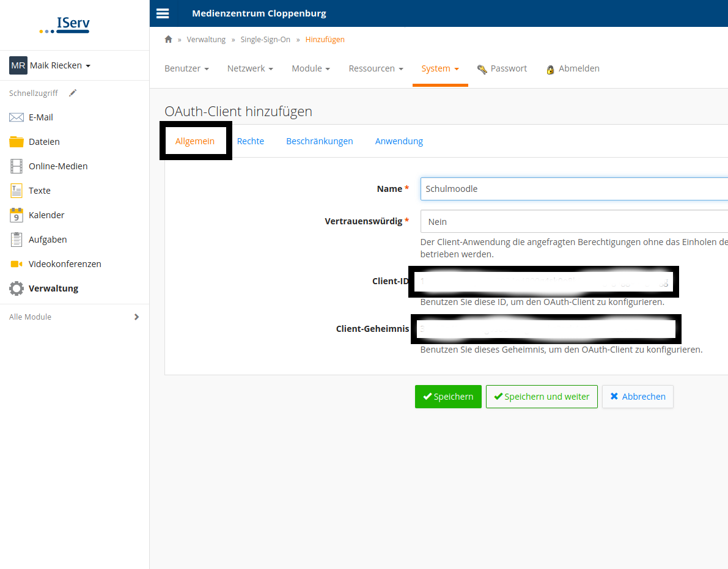728x569 pixels.
Task: Open Online-Medien film icon
Action: click(17, 166)
